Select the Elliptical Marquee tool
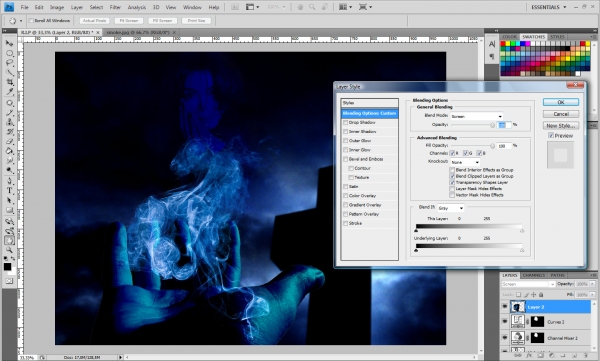 [10, 53]
